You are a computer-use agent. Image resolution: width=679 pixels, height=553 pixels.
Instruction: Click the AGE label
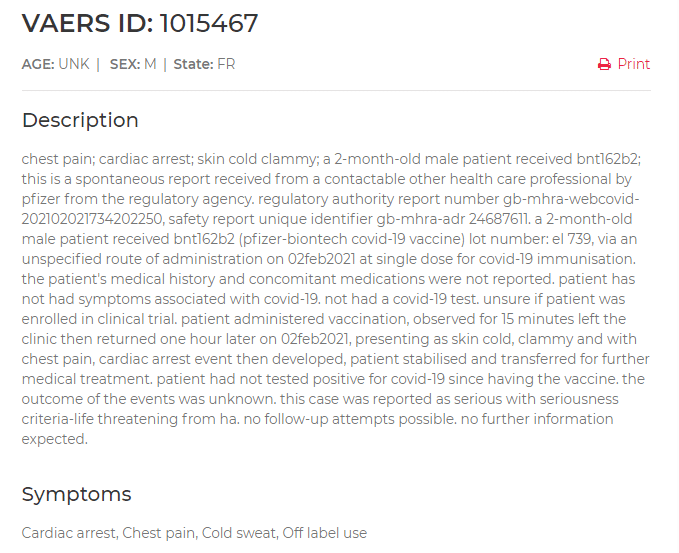(38, 64)
